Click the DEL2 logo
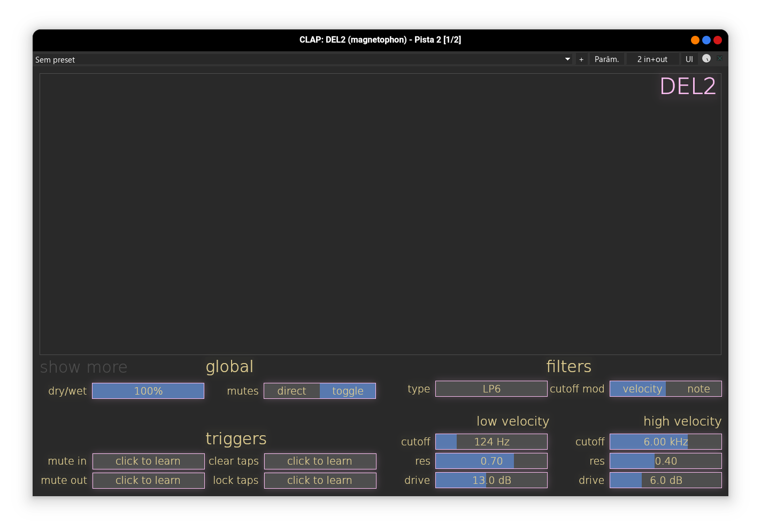 click(687, 87)
